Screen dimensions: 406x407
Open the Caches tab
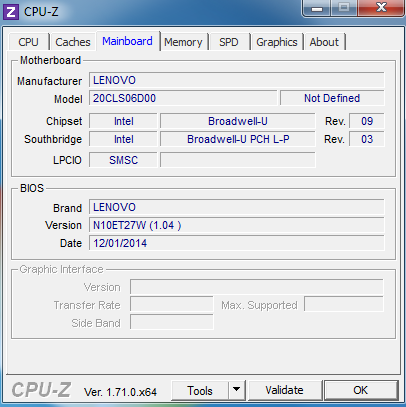[x=73, y=42]
